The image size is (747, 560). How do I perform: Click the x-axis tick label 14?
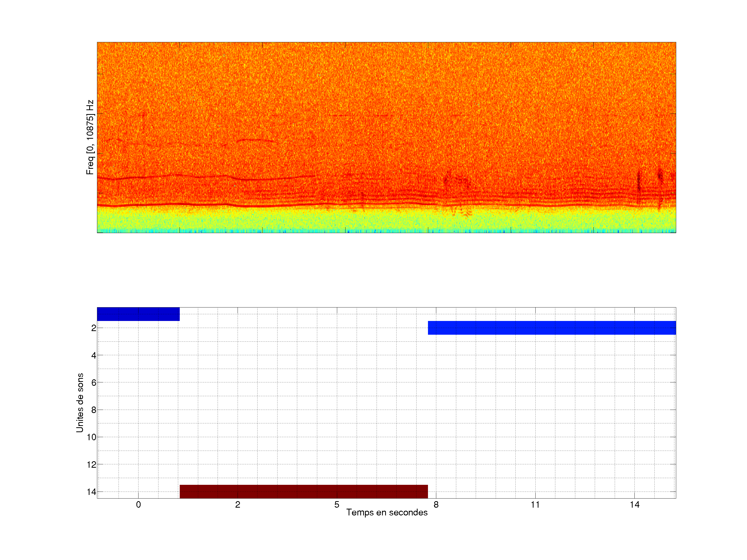coord(634,505)
